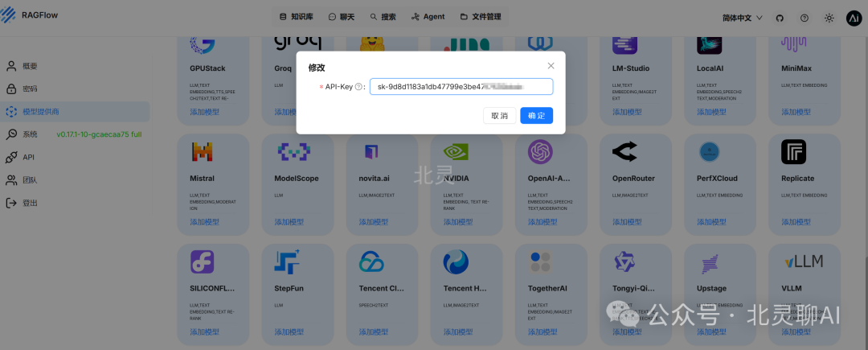
Task: Click 添加模型 under StepFun
Action: pyautogui.click(x=289, y=331)
